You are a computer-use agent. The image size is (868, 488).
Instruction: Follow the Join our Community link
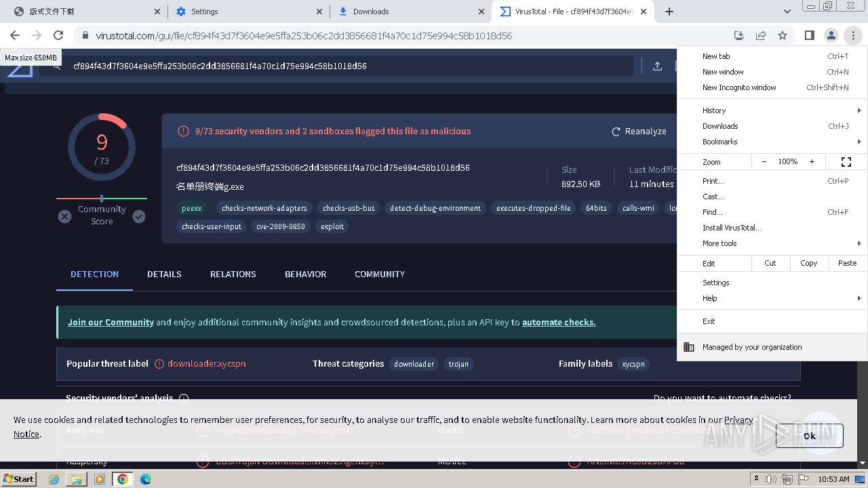(x=111, y=323)
